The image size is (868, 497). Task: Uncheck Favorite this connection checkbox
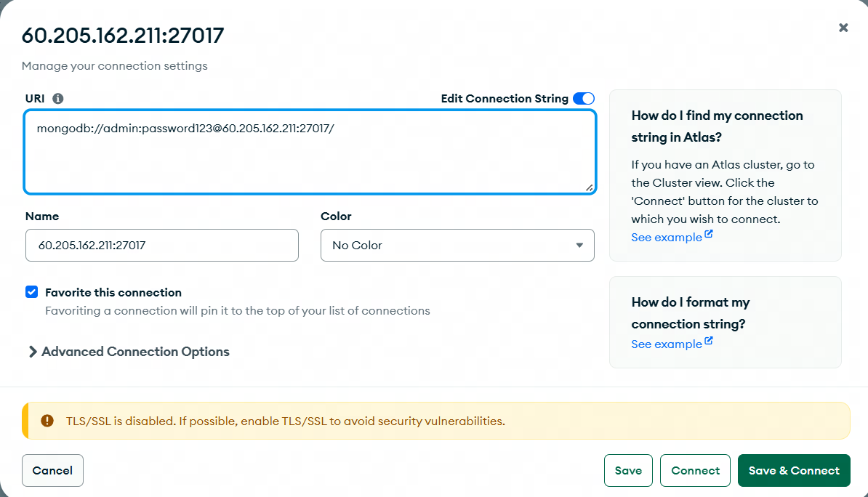coord(31,292)
